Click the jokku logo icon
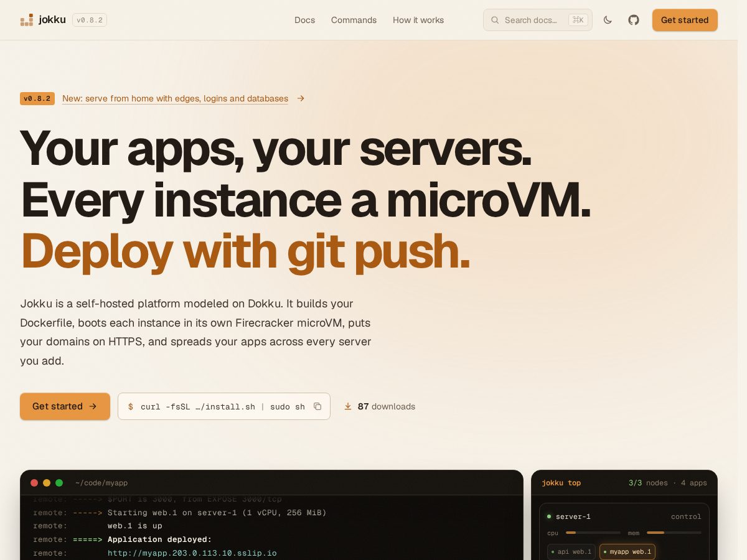Image resolution: width=747 pixels, height=560 pixels. (x=27, y=20)
